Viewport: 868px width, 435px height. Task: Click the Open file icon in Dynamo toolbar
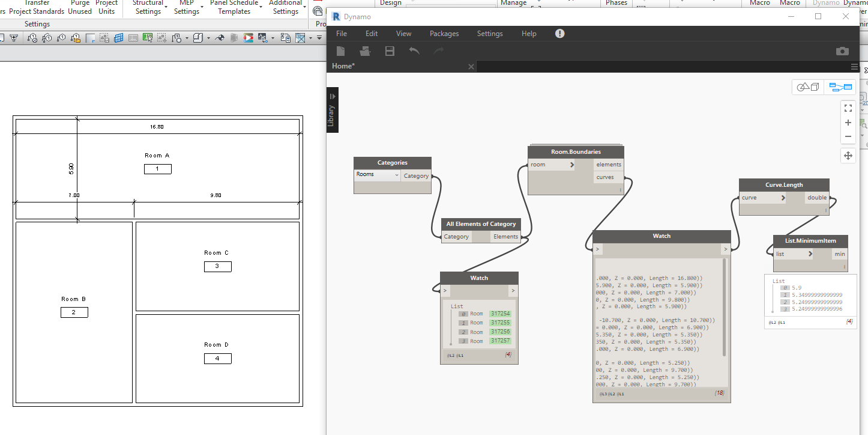coord(365,51)
